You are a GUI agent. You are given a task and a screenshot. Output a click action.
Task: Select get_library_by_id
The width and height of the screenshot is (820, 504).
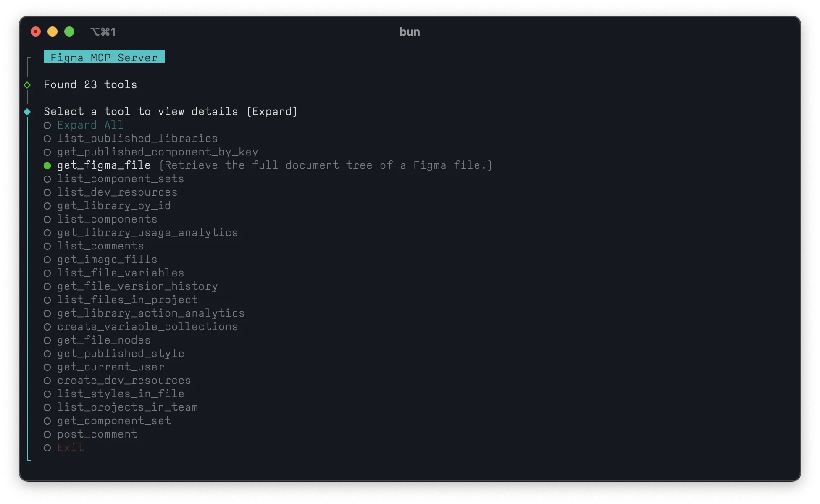[114, 205]
